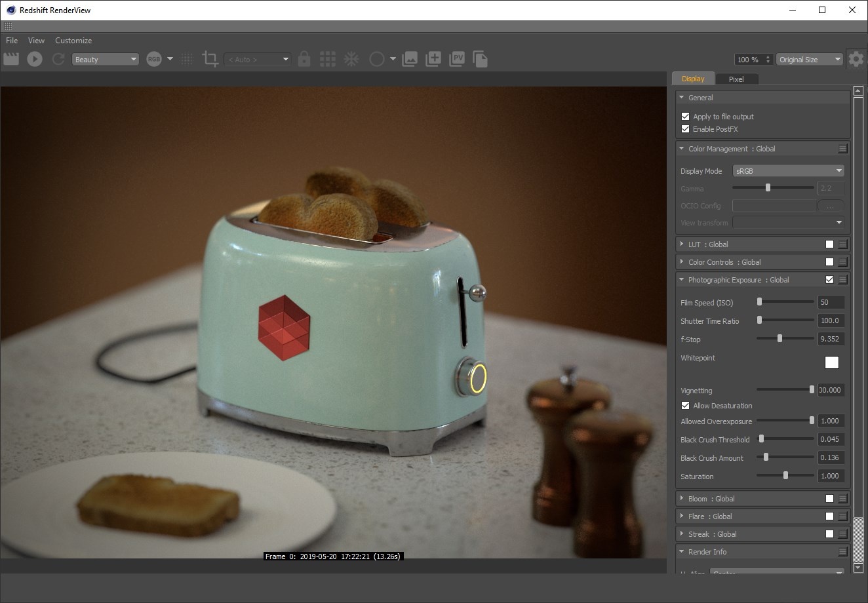Screen dimensions: 868x603
Task: Open Photographic Exposure section menu icon
Action: (x=843, y=280)
